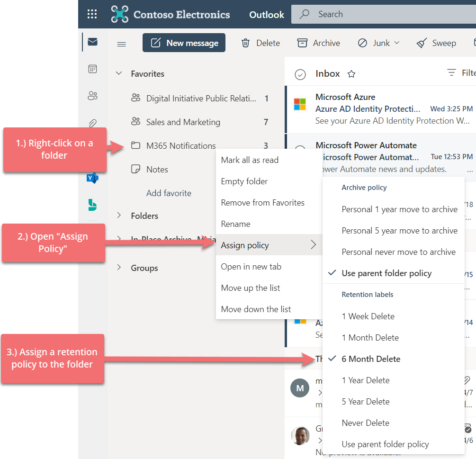Image resolution: width=476 pixels, height=459 pixels.
Task: Open the Bookings app icon
Action: pos(92,205)
